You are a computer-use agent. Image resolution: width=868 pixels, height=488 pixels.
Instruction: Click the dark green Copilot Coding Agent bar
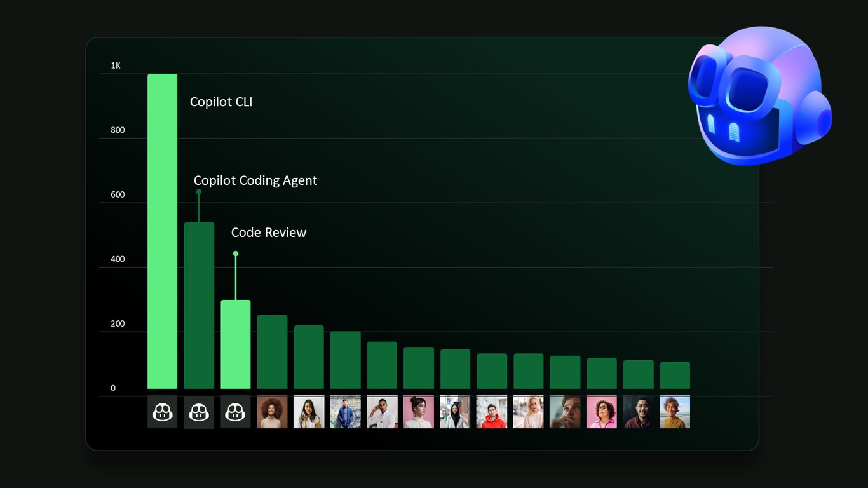pyautogui.click(x=199, y=306)
